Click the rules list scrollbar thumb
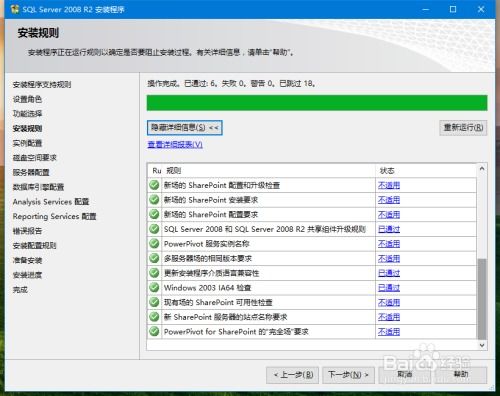This screenshot has width=500, height=396. (482, 299)
